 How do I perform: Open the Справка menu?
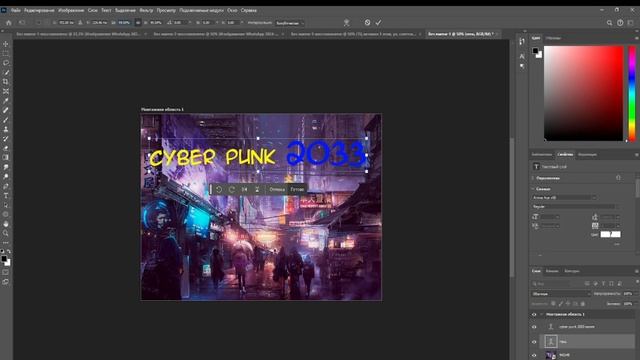(249, 10)
